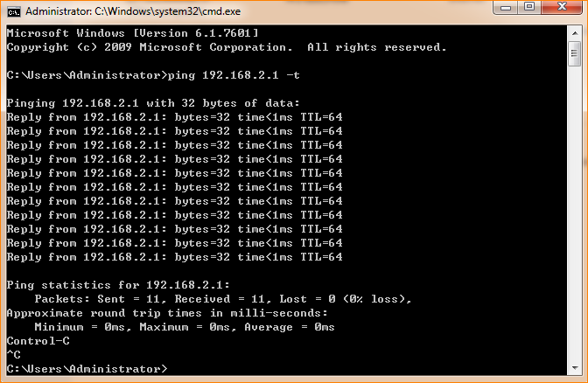
Task: Click the 'Approximate round trip times' line
Action: [x=166, y=312]
